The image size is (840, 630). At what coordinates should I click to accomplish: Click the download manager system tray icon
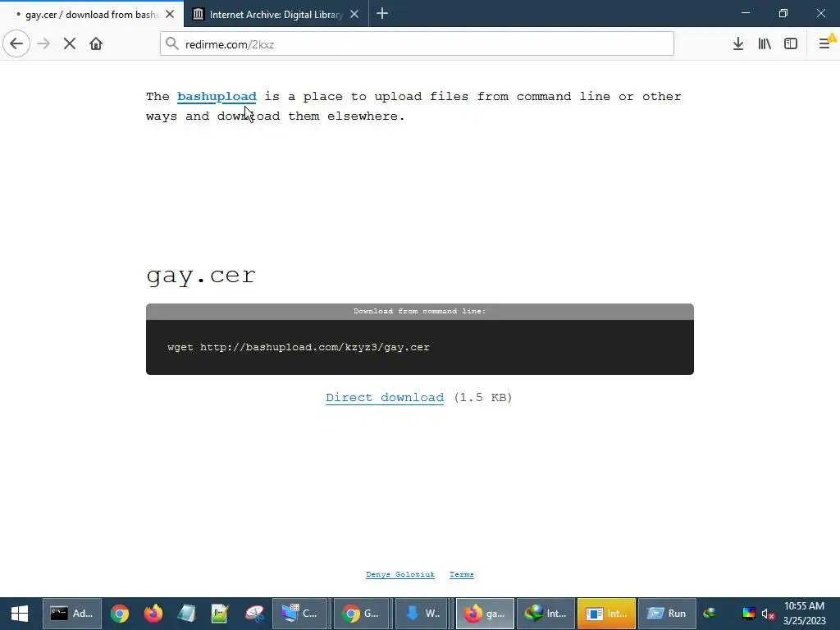[710, 614]
